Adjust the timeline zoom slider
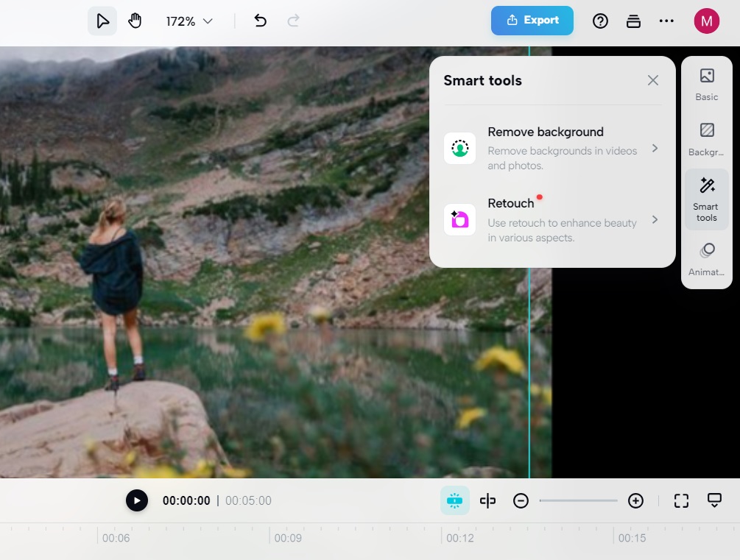The width and height of the screenshot is (740, 560). point(578,500)
